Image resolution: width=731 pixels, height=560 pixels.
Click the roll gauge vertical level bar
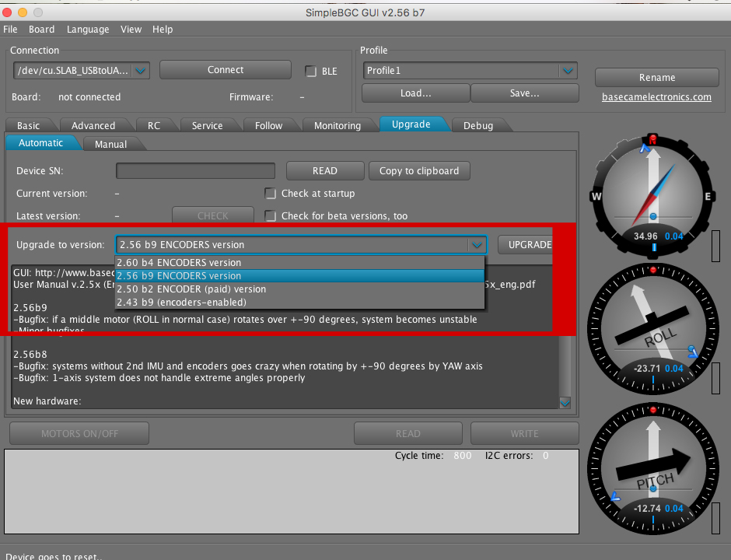point(715,378)
